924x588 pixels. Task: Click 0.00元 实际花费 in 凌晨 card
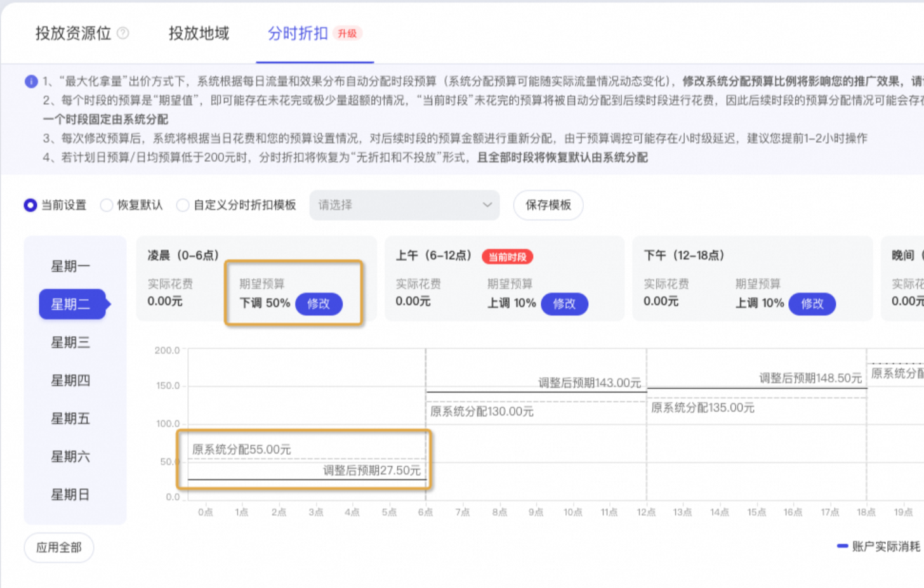click(165, 301)
